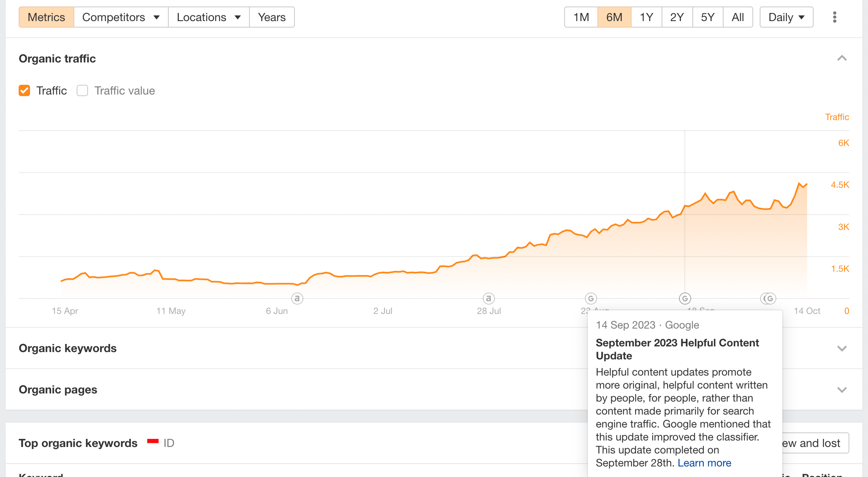Switch to the Metrics tab

click(x=46, y=17)
